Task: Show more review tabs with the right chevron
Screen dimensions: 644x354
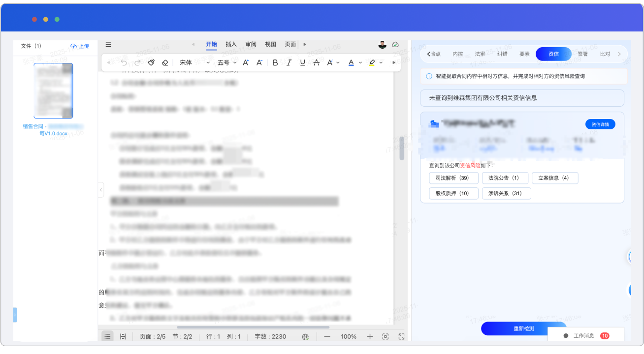Action: point(619,54)
